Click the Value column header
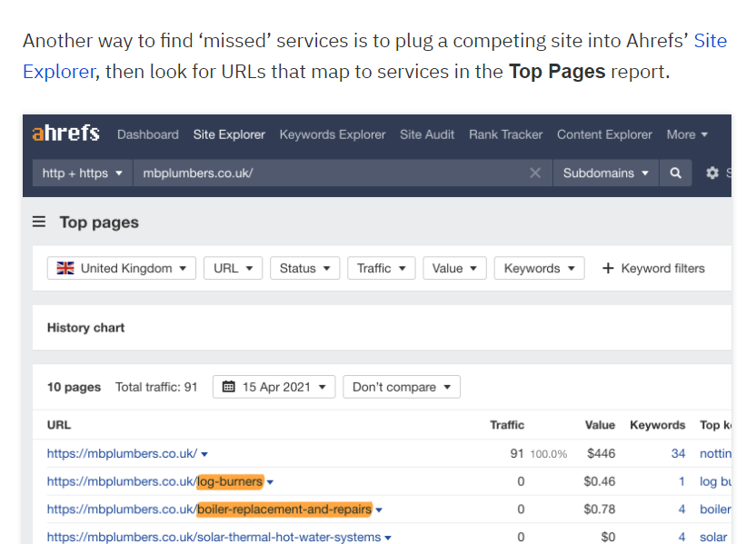The width and height of the screenshot is (756, 544). [600, 425]
